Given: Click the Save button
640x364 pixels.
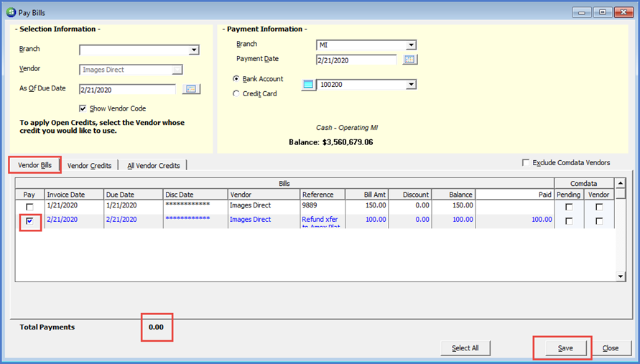Looking at the screenshot, I should (565, 348).
